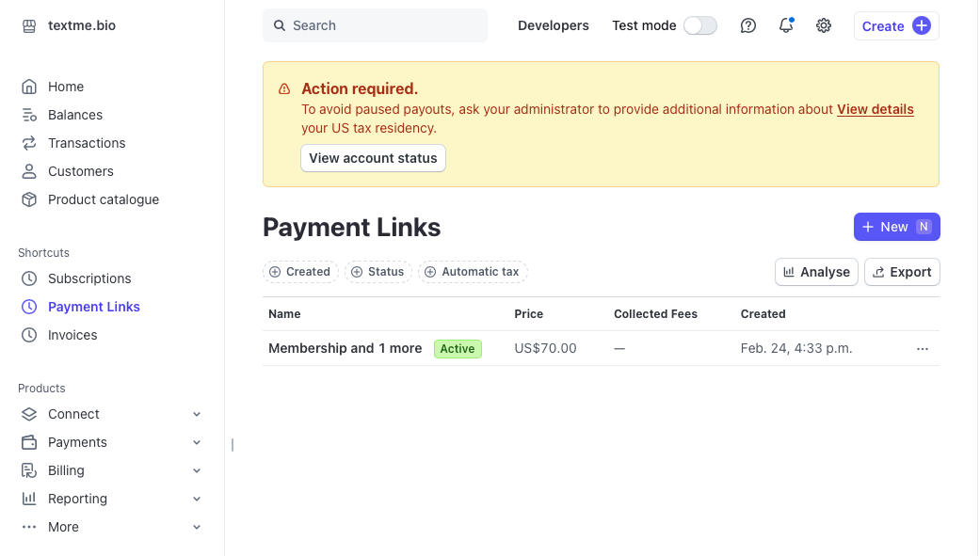
Task: Toggle Test mode switch
Action: point(700,25)
